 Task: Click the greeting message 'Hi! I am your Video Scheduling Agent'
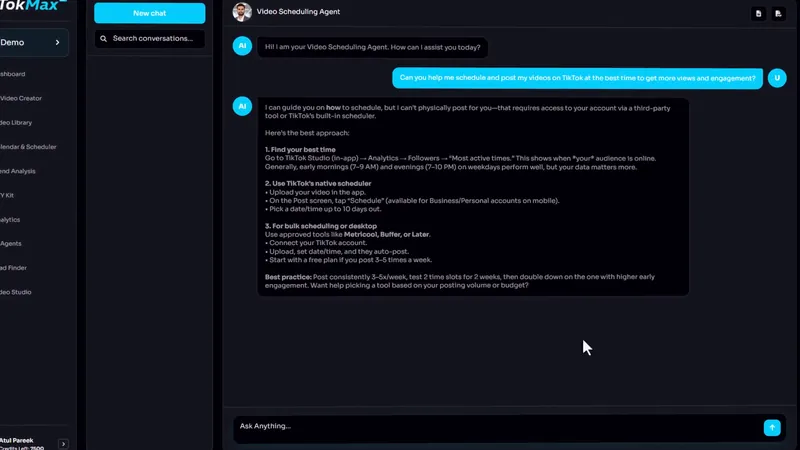(x=372, y=47)
